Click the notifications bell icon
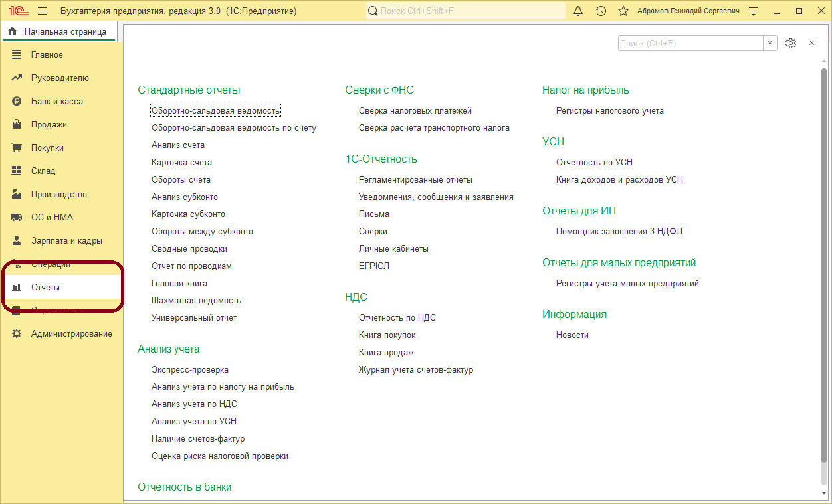This screenshot has width=832, height=504. pyautogui.click(x=578, y=11)
